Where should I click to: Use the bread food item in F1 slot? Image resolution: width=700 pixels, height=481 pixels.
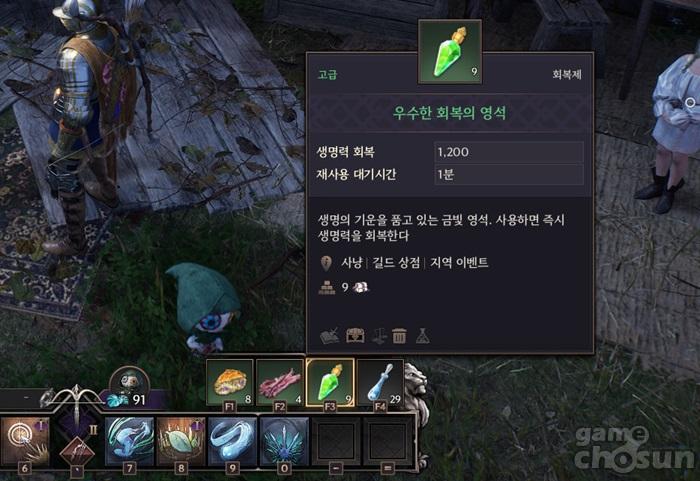[x=230, y=383]
